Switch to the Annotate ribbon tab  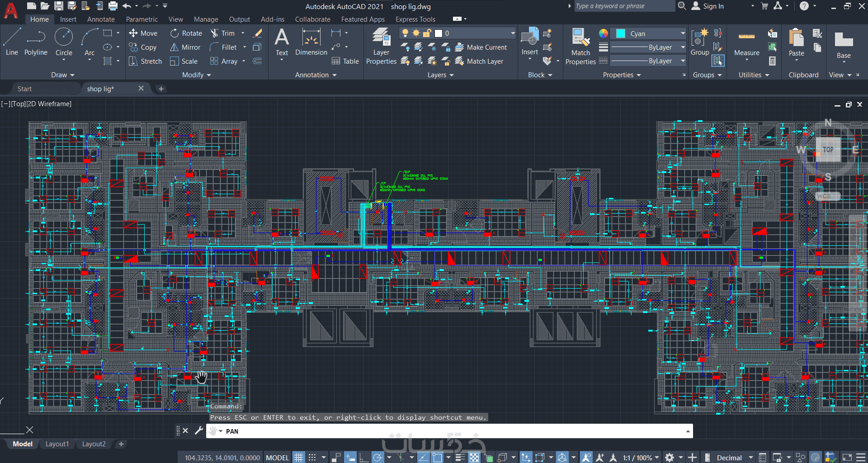click(101, 19)
